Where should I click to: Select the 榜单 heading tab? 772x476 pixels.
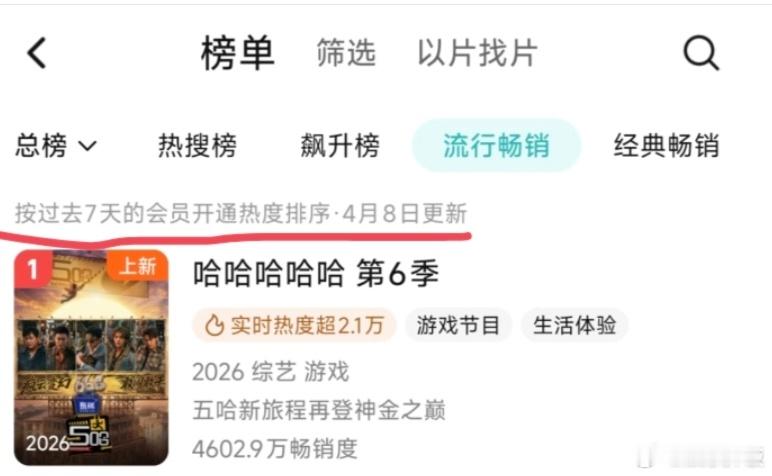(237, 53)
